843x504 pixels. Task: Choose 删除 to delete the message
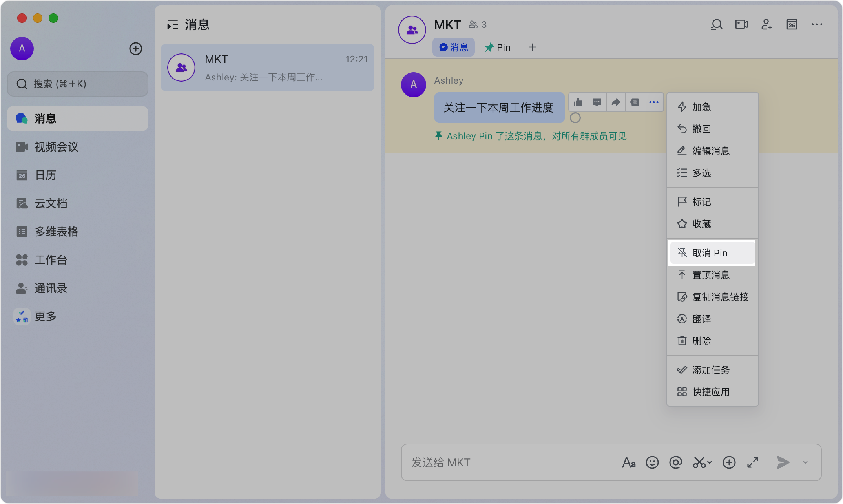coord(713,341)
